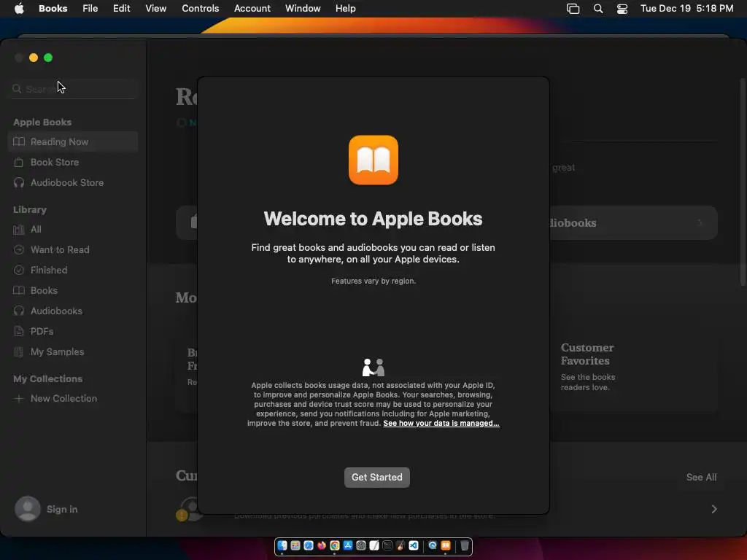
Task: Open the Account menu
Action: coord(252,8)
